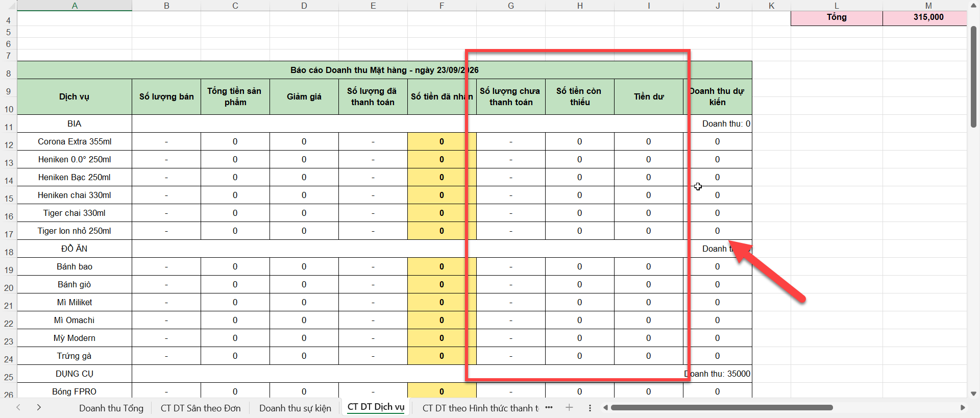Viewport: 980px width, 418px height.
Task: Go to next sheet tabs arrow
Action: point(39,407)
